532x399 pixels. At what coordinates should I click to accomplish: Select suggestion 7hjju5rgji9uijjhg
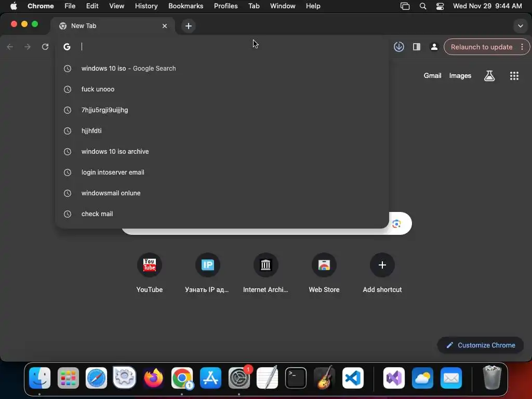pos(222,110)
